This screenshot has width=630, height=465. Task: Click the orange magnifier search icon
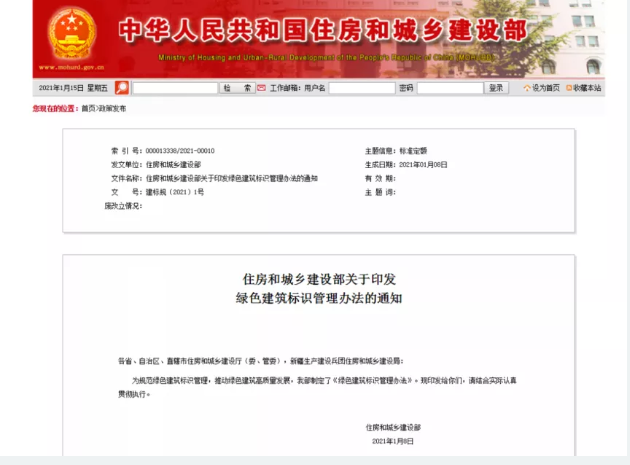tap(122, 88)
